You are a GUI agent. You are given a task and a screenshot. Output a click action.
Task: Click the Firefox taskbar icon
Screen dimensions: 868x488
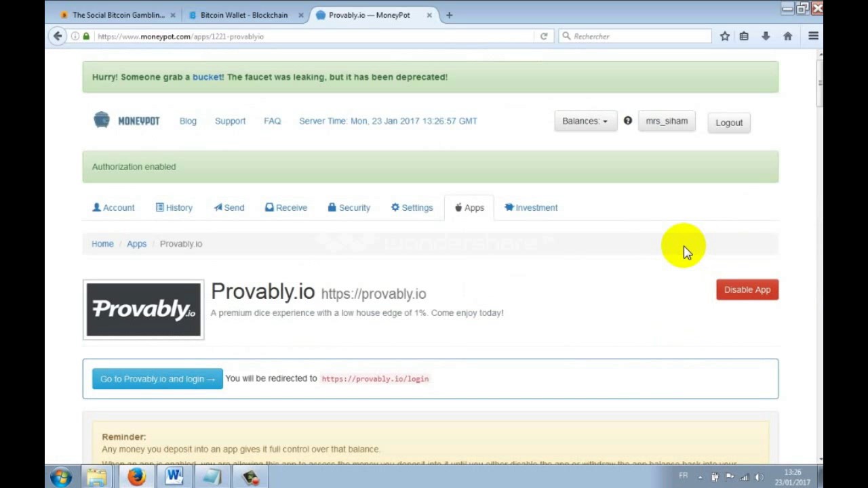(136, 477)
